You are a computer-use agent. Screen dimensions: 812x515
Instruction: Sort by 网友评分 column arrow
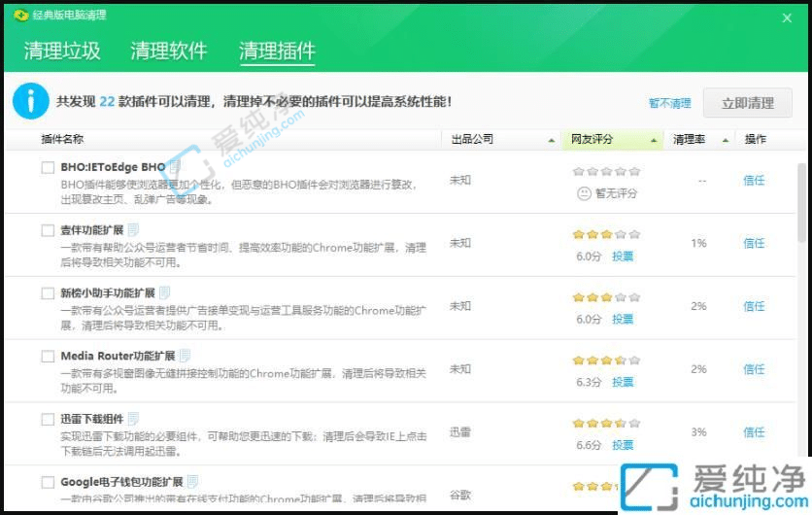(654, 140)
